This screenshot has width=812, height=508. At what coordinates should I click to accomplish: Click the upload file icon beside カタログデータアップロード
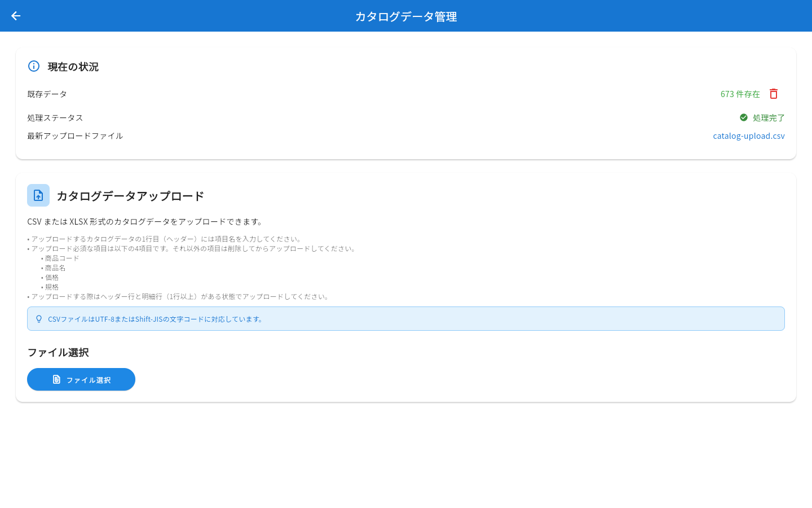(38, 195)
